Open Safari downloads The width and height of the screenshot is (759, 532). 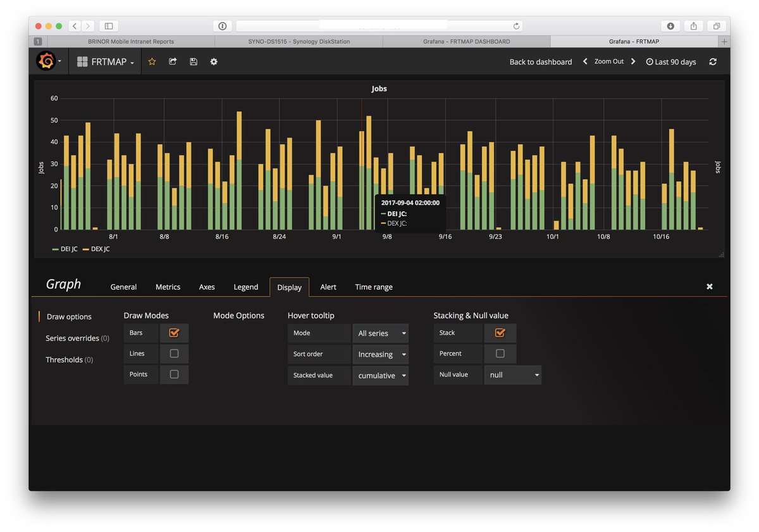(670, 26)
